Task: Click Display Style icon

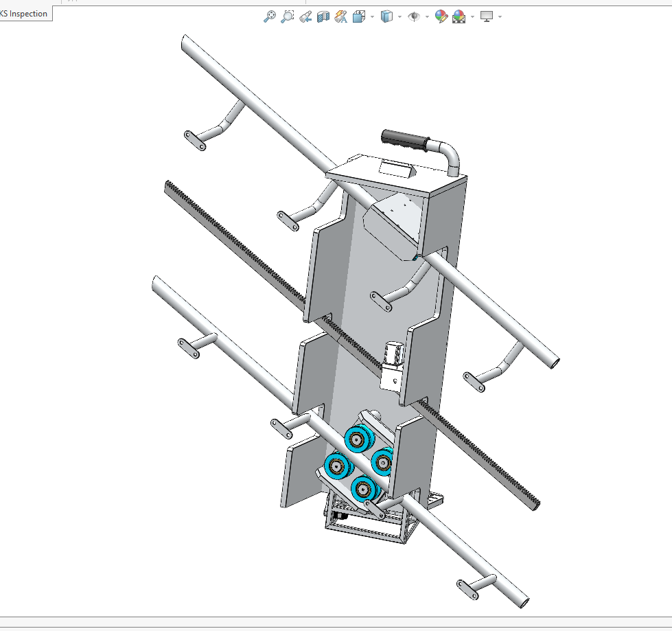Action: [386, 16]
